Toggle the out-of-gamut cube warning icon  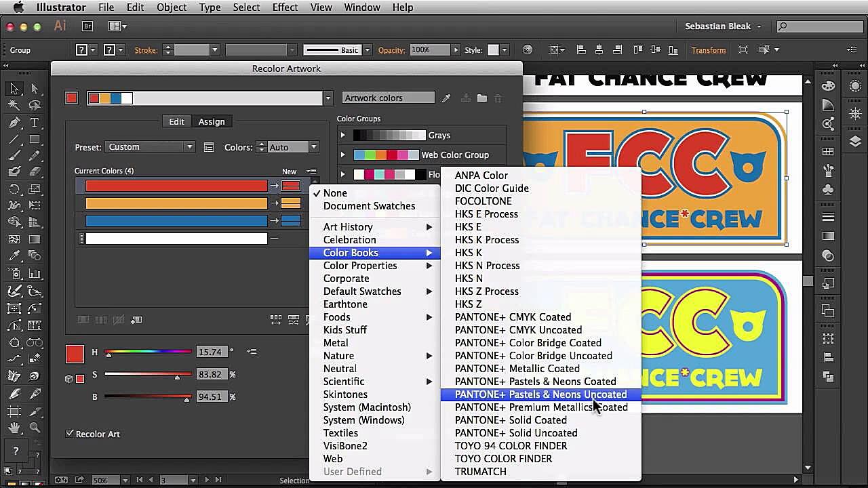point(68,379)
